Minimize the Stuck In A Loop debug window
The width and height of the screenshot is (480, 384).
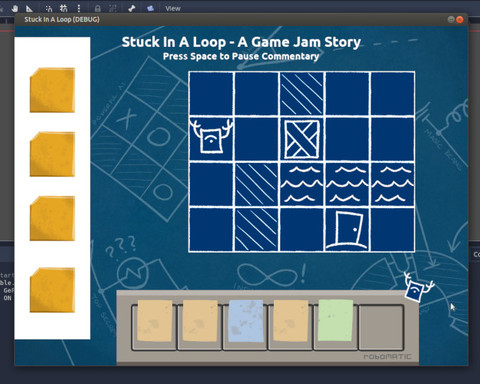[x=451, y=19]
